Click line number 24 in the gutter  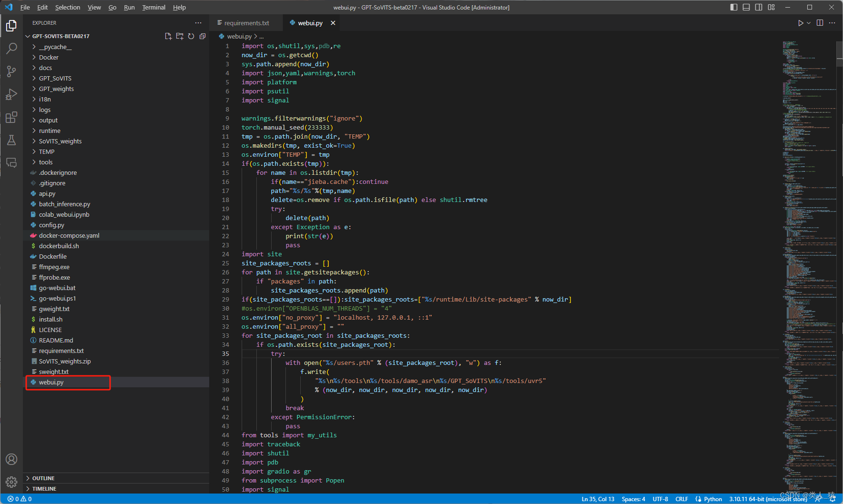[x=225, y=254]
